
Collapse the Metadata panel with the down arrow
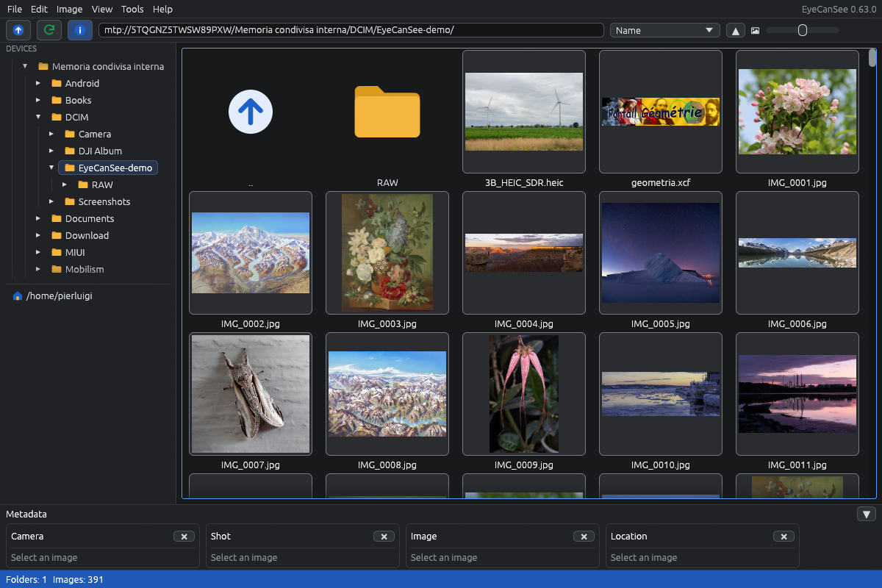[x=867, y=514]
